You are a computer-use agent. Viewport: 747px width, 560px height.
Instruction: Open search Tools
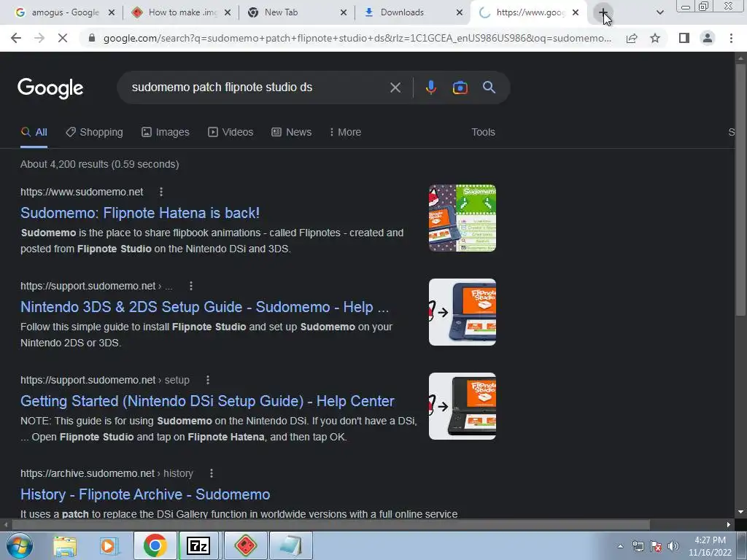pos(483,133)
